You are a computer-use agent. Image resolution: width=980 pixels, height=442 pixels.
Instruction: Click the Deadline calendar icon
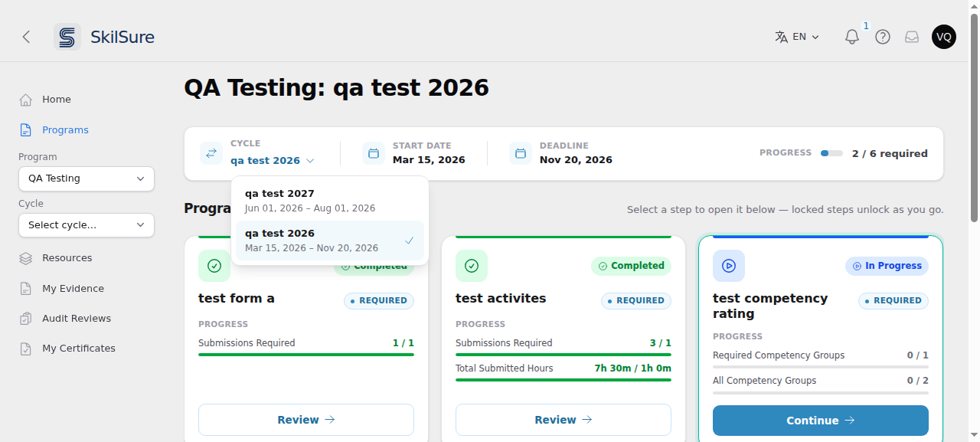(521, 153)
